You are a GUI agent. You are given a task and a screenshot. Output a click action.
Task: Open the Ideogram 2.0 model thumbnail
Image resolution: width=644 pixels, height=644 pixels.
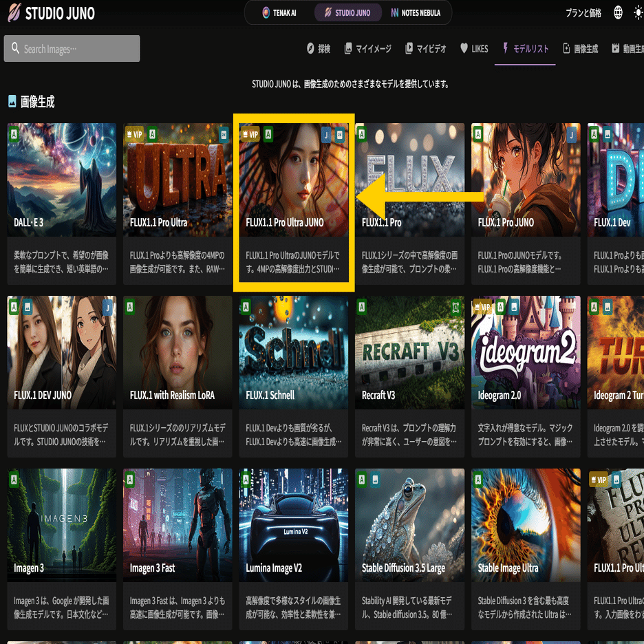pyautogui.click(x=526, y=352)
